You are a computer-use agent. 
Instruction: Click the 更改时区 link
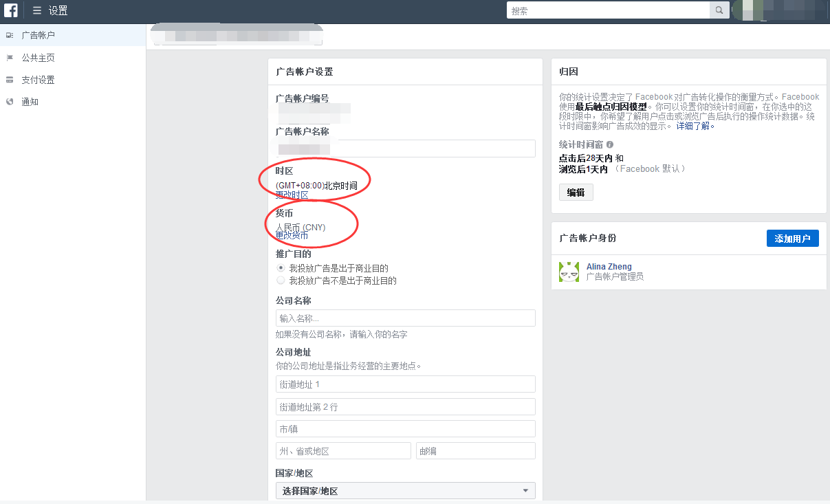click(x=291, y=195)
